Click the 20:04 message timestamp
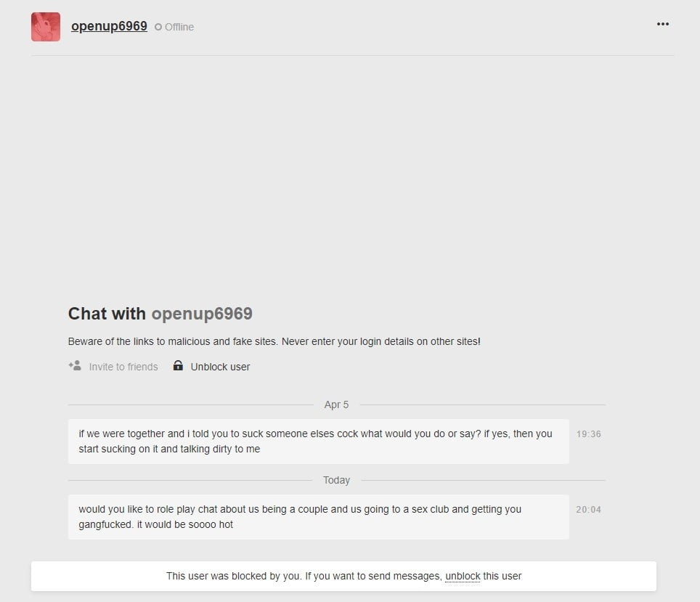This screenshot has width=700, height=602. (588, 510)
